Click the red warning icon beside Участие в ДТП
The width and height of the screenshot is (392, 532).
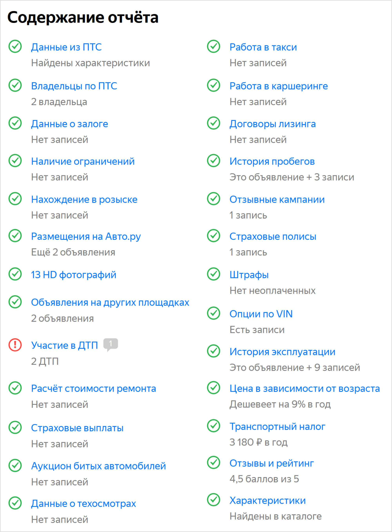pyautogui.click(x=15, y=345)
